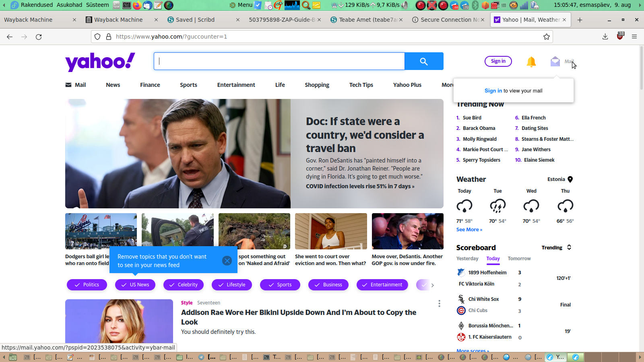Toggle the Politics topic chip
Screen dimensions: 644x362
(x=87, y=285)
